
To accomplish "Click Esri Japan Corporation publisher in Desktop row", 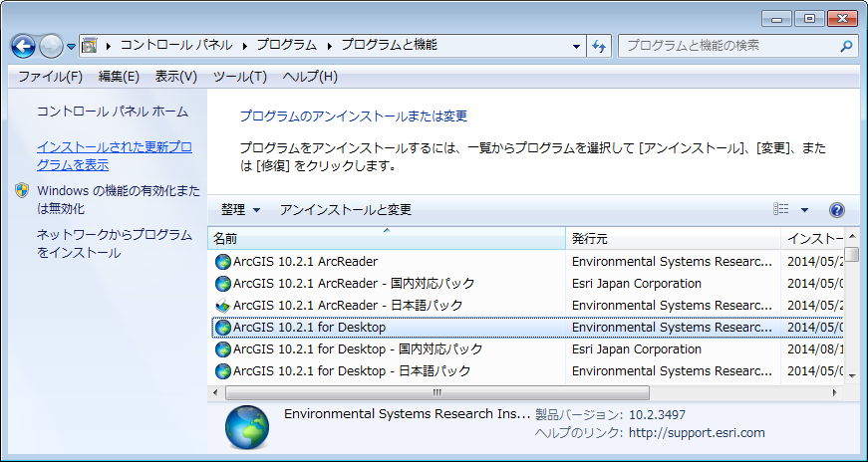I will point(637,349).
